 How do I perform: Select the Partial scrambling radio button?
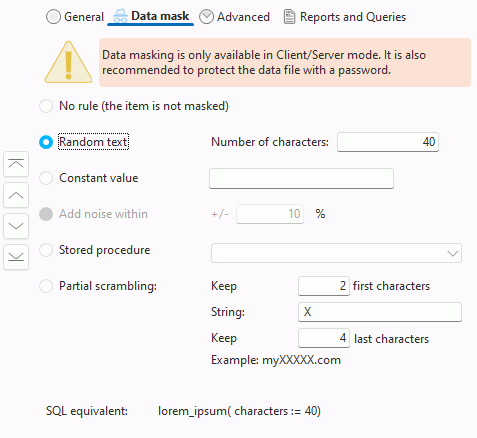46,286
